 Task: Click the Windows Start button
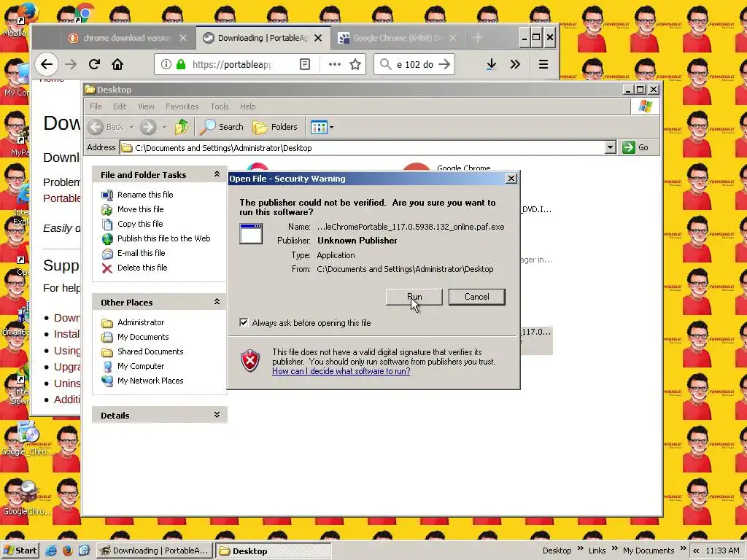19,551
